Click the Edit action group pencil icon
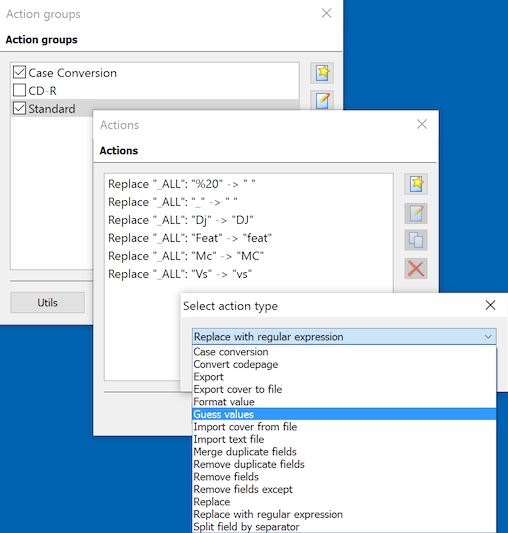 [322, 100]
